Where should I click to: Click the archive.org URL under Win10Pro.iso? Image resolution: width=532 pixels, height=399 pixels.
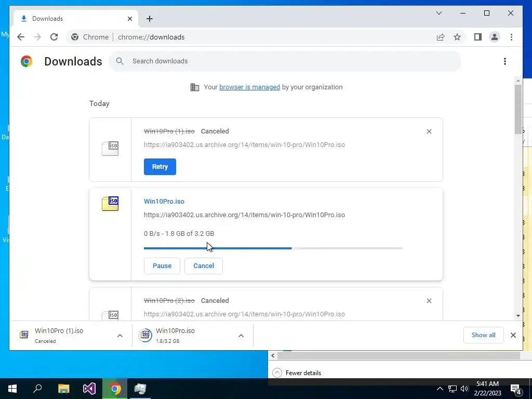[244, 215]
